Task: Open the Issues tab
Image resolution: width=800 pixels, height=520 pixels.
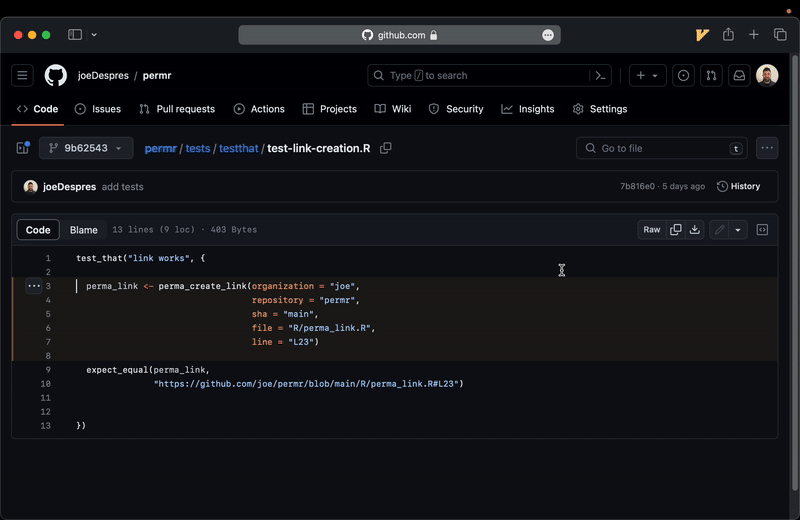Action: click(x=98, y=109)
